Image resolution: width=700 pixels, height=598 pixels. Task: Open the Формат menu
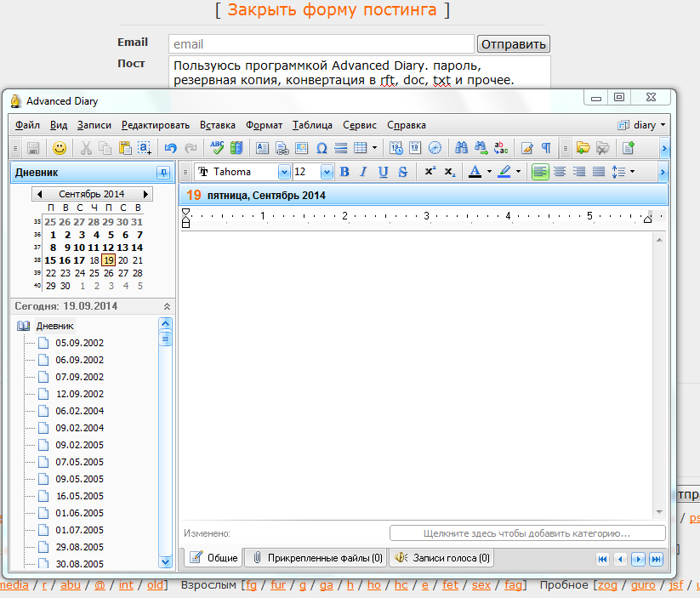pyautogui.click(x=264, y=125)
